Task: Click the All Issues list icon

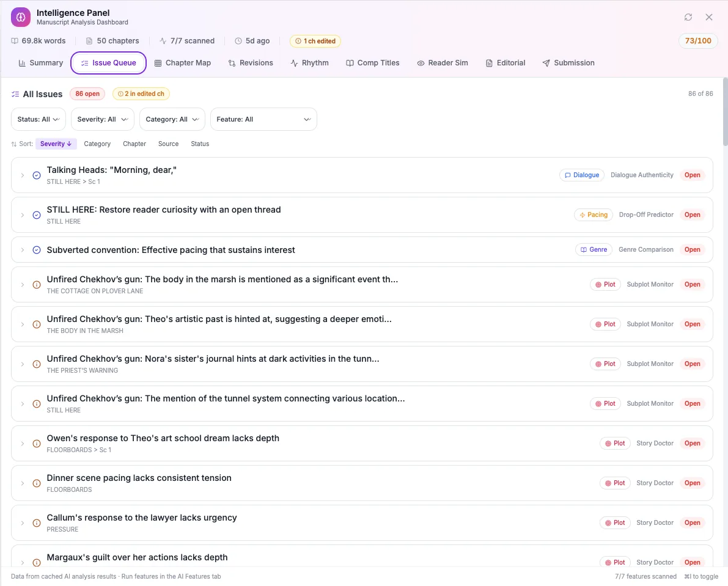Action: (15, 94)
